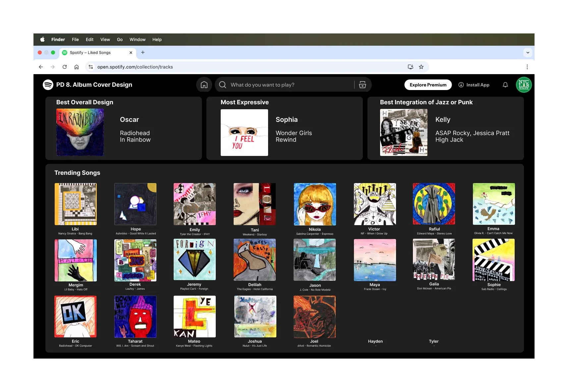Expand tab search dropdown arrow
The width and height of the screenshot is (568, 392).
click(x=528, y=52)
